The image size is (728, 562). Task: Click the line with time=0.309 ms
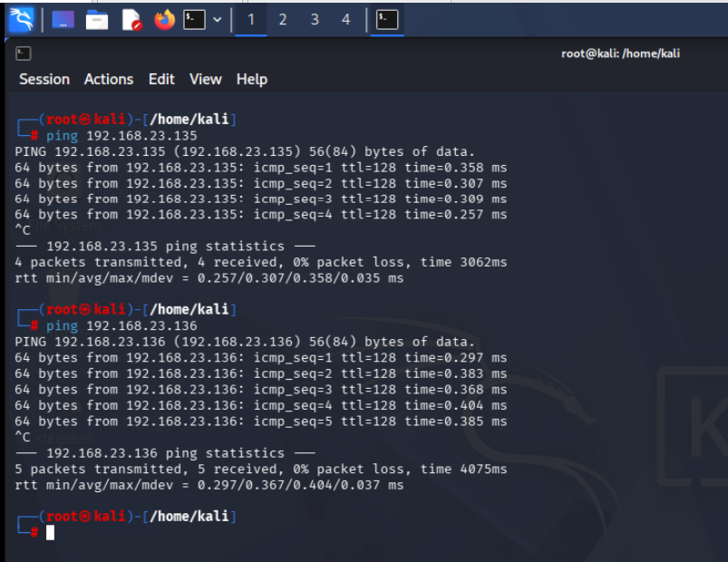pos(261,199)
